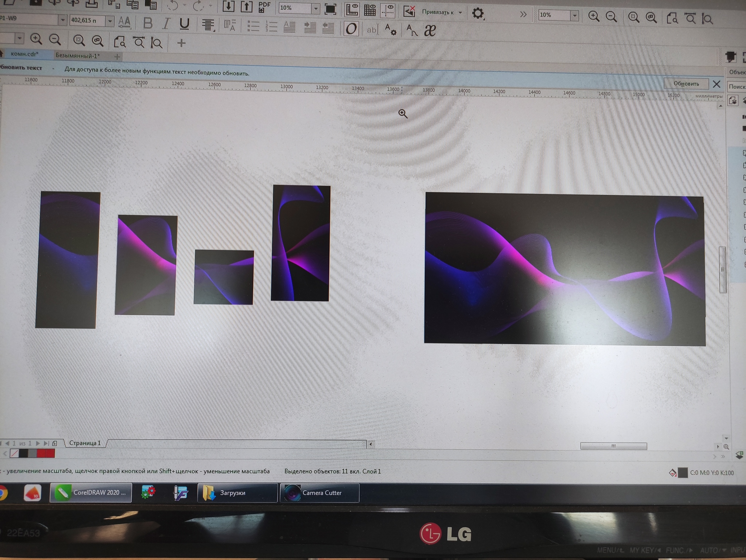
Task: Open the Привязать к dropdown
Action: [x=442, y=12]
